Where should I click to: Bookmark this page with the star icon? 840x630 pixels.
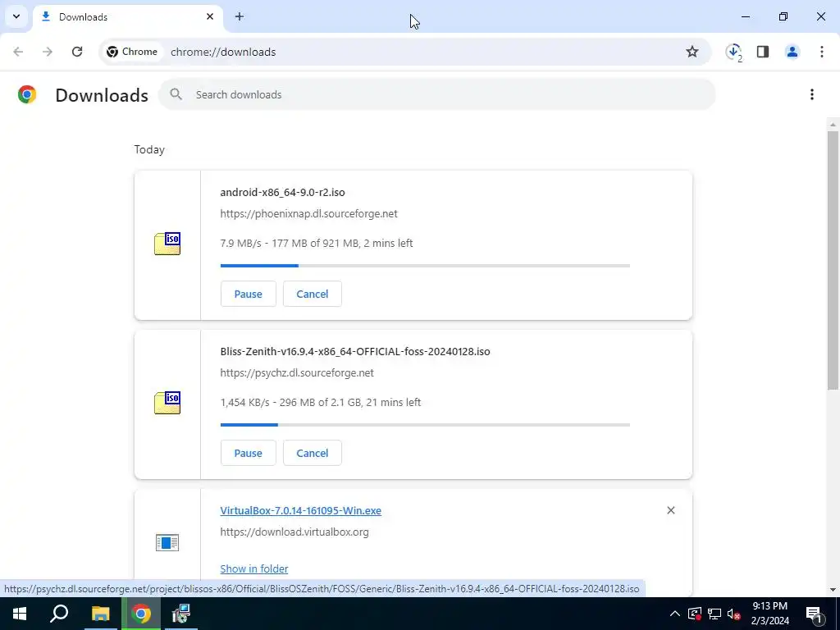click(692, 52)
